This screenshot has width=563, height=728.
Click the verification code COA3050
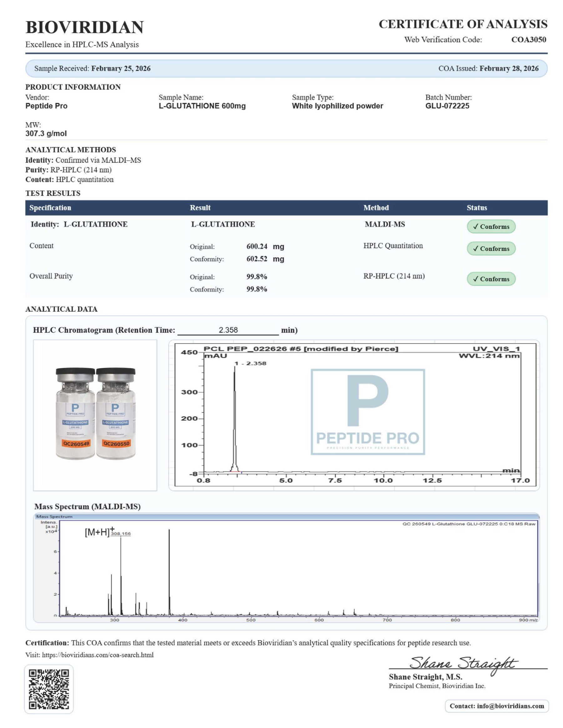[x=529, y=40]
